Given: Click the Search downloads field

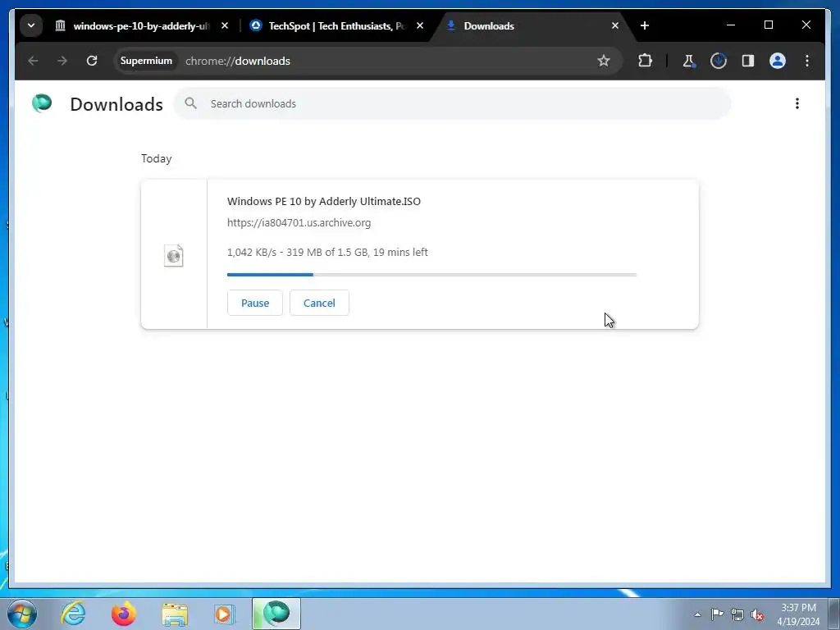Looking at the screenshot, I should 452,104.
